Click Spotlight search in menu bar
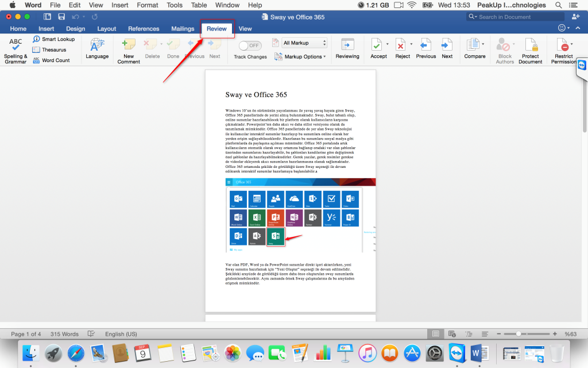The width and height of the screenshot is (588, 368). pyautogui.click(x=558, y=5)
